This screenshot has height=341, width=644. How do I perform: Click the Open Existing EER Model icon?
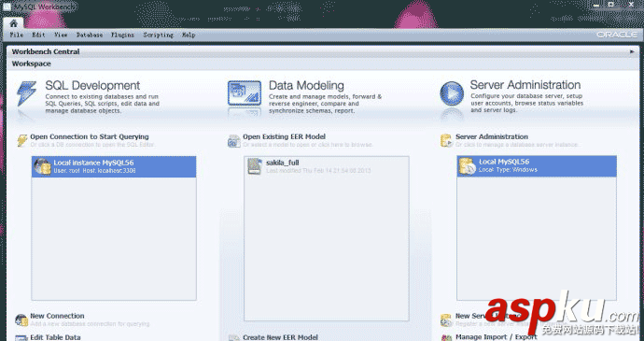pos(234,141)
